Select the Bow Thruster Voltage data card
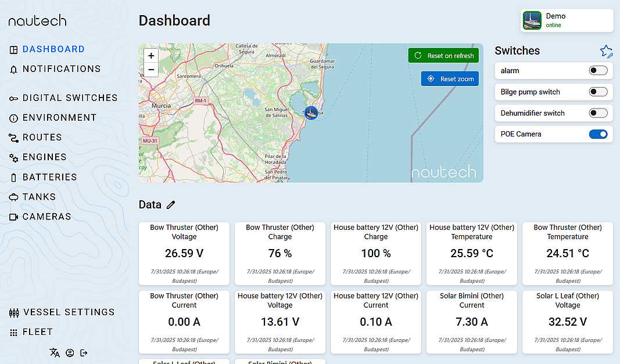Screen dimensions: 620x364 (x=184, y=253)
